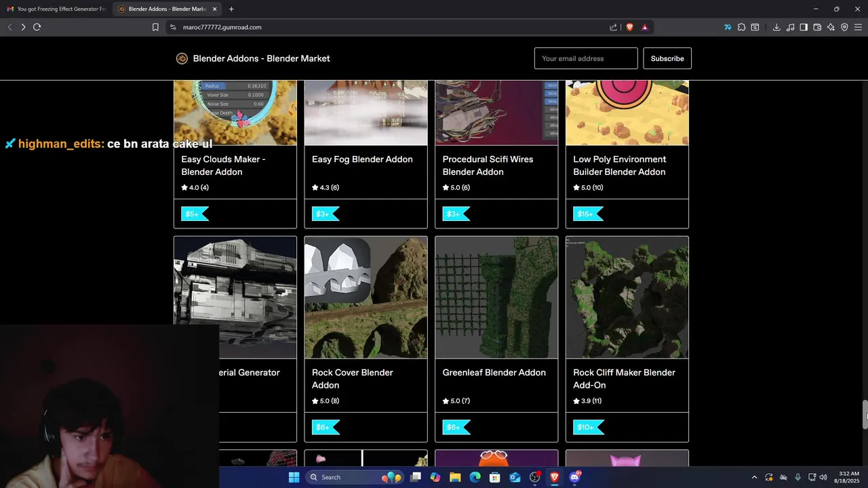
Task: Open Greenleaf Blender Addon title
Action: click(494, 373)
